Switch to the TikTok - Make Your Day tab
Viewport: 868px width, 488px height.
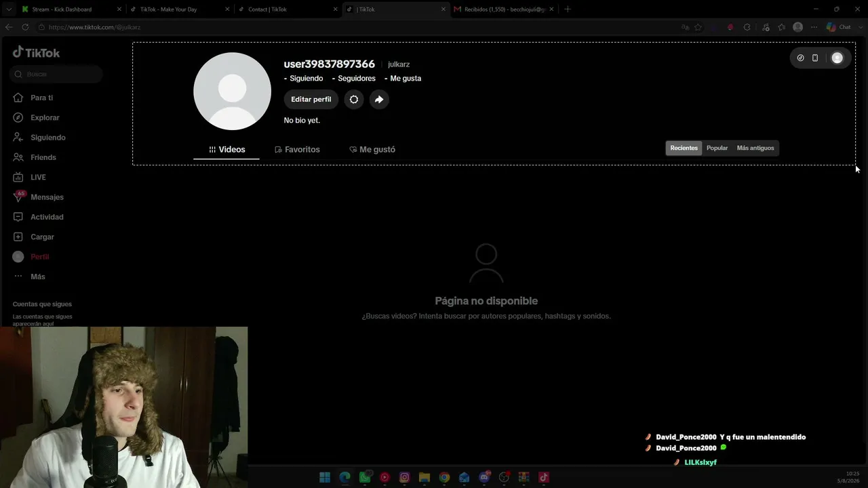pyautogui.click(x=178, y=9)
